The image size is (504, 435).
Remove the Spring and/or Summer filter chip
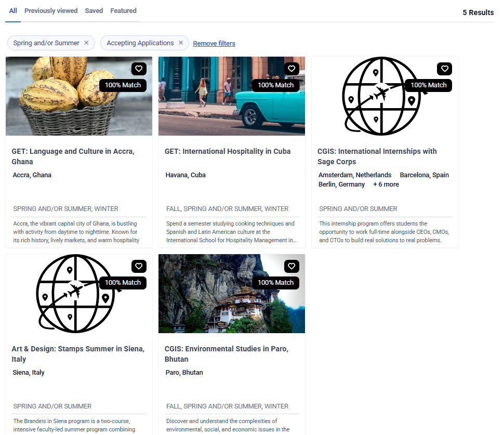tap(87, 43)
